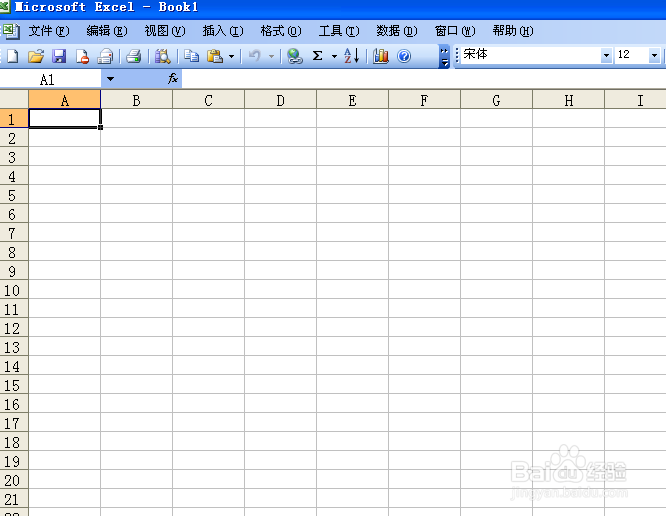
Task: Open the toolbar options overflow chevron
Action: 444,57
